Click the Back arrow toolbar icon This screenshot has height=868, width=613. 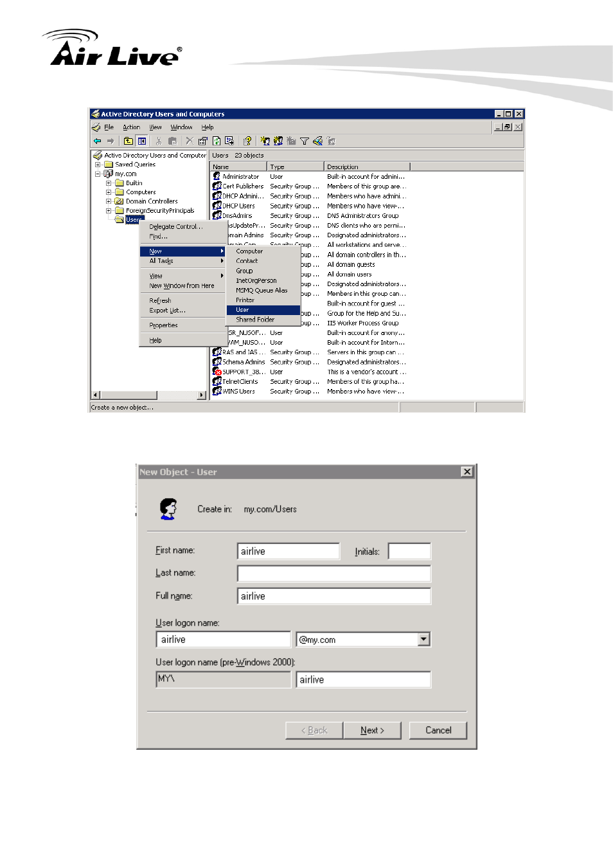(x=98, y=141)
